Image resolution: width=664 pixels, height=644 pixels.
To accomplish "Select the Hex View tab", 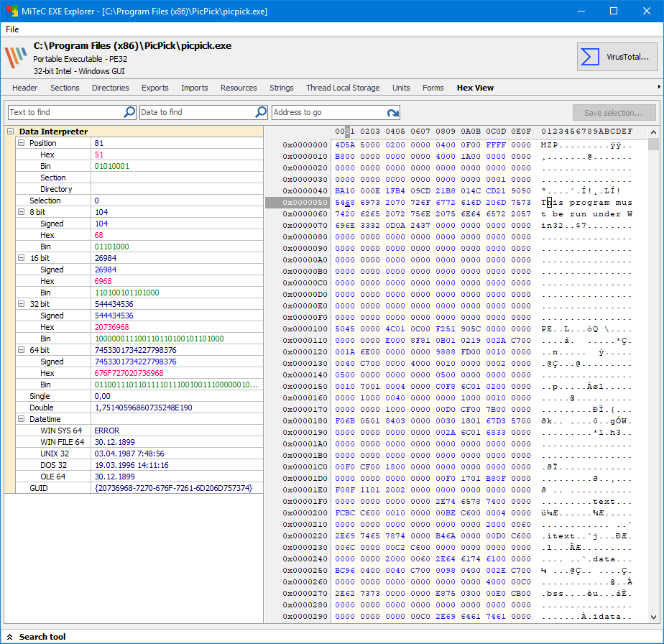I will (x=475, y=88).
